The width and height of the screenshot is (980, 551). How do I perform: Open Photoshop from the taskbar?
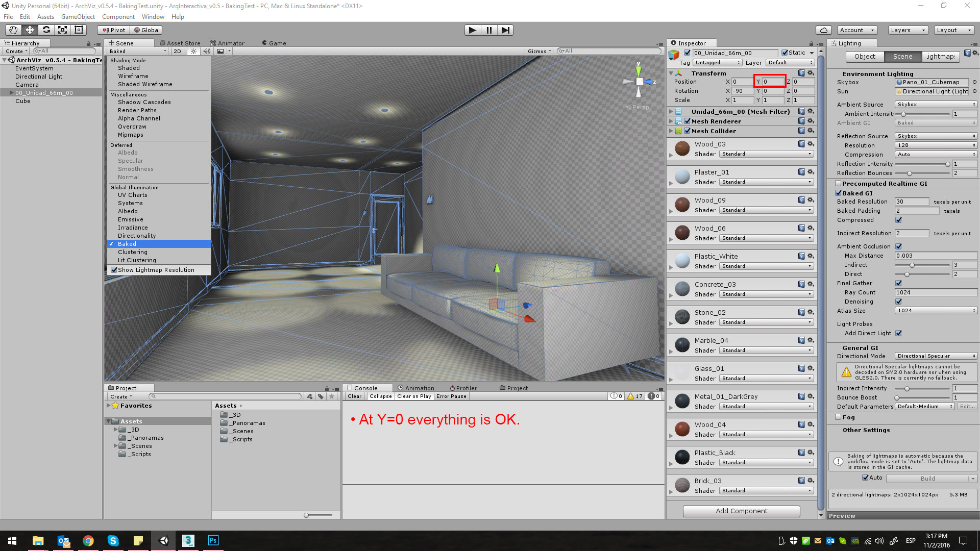pos(213,540)
